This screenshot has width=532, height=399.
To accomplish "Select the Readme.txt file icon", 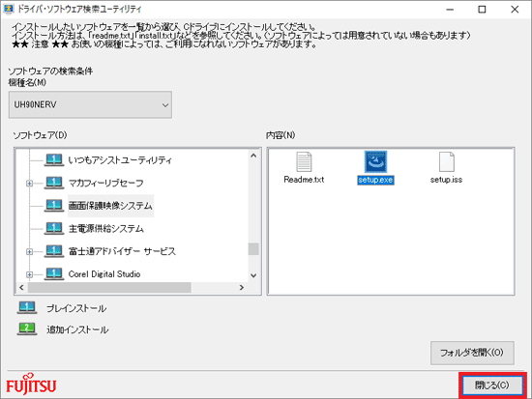I will (304, 161).
